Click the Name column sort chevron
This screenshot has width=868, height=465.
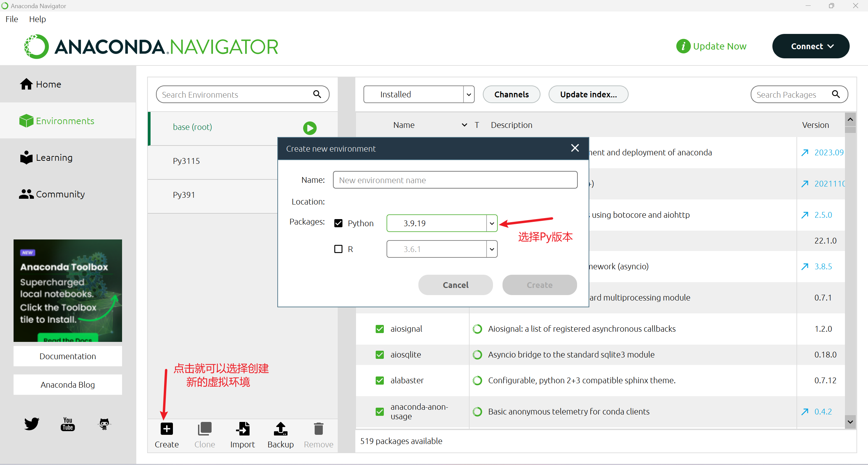pos(465,125)
